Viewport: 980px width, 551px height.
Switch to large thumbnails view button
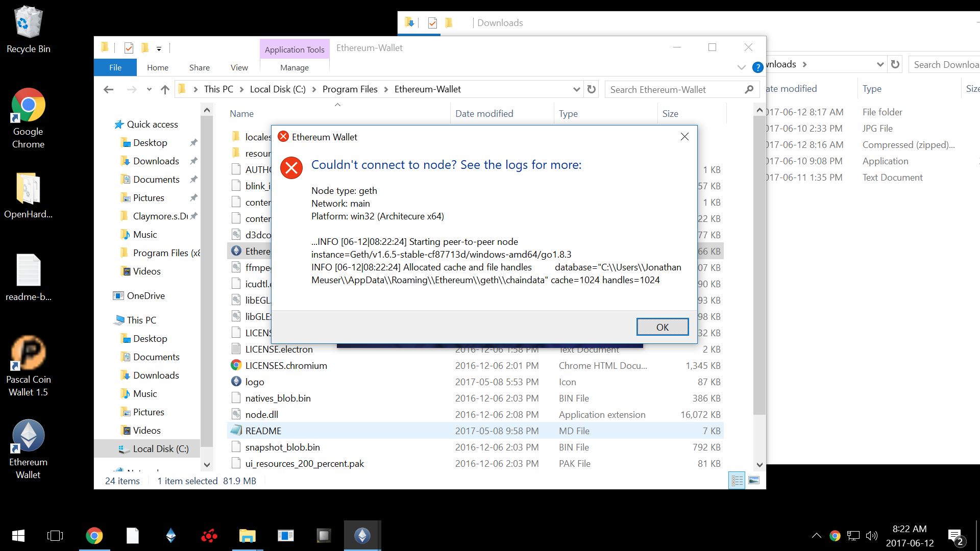[x=754, y=481]
